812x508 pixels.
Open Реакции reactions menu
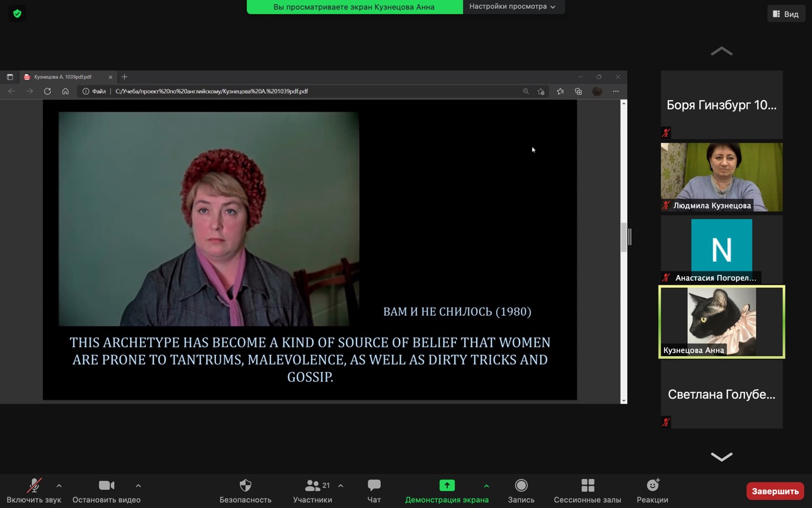pyautogui.click(x=653, y=491)
